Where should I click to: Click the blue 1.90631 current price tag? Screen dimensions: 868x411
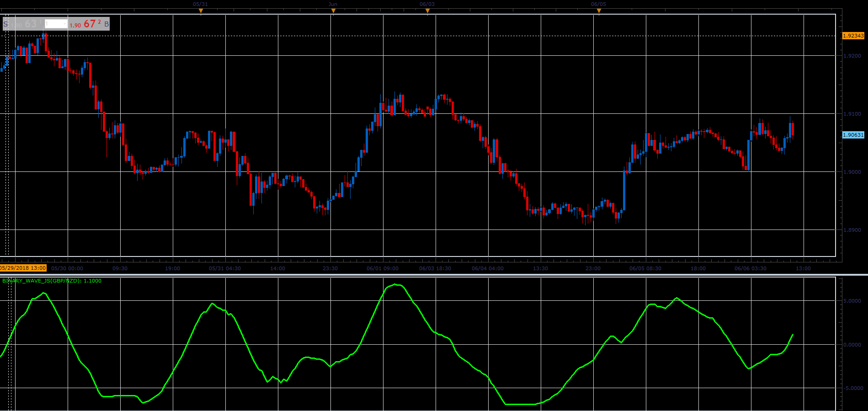(x=853, y=135)
